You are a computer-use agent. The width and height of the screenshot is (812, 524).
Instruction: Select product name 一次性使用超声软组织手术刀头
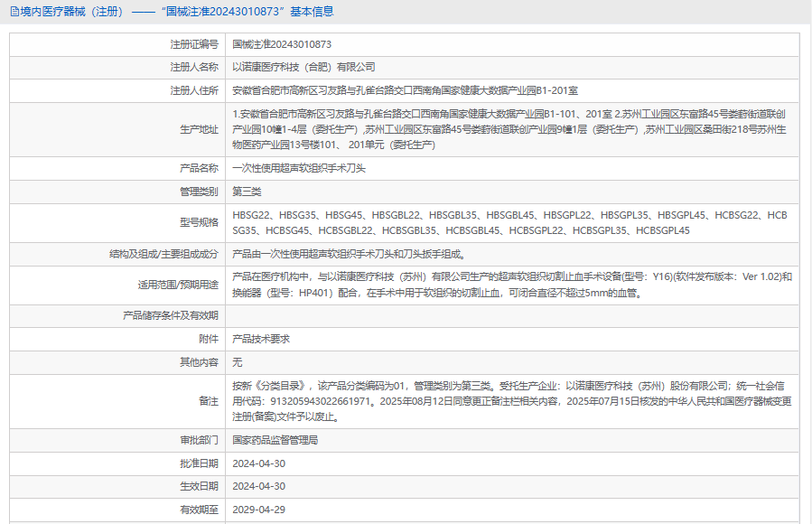tap(299, 168)
